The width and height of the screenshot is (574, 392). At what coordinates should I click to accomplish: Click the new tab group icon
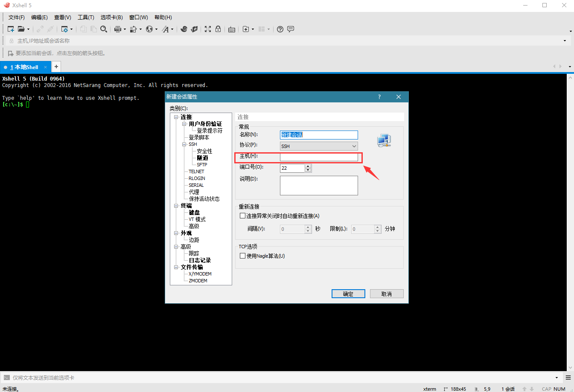[x=246, y=29]
